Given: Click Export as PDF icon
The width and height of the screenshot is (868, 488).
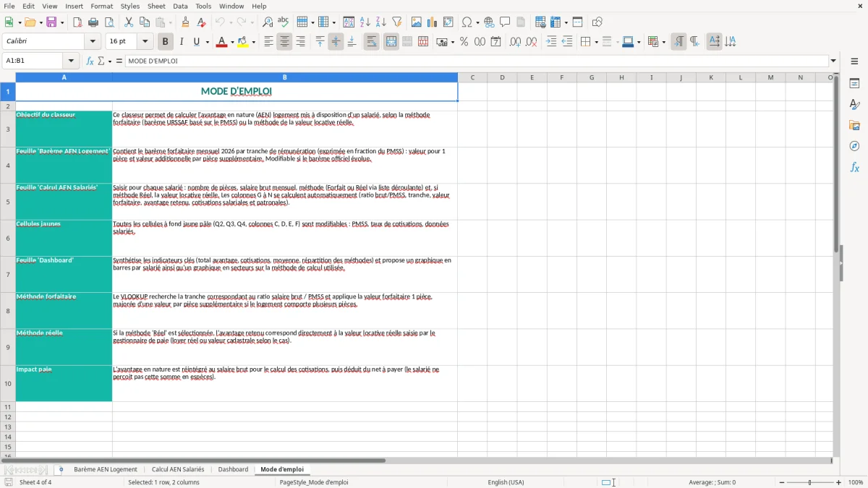Looking at the screenshot, I should tap(77, 22).
